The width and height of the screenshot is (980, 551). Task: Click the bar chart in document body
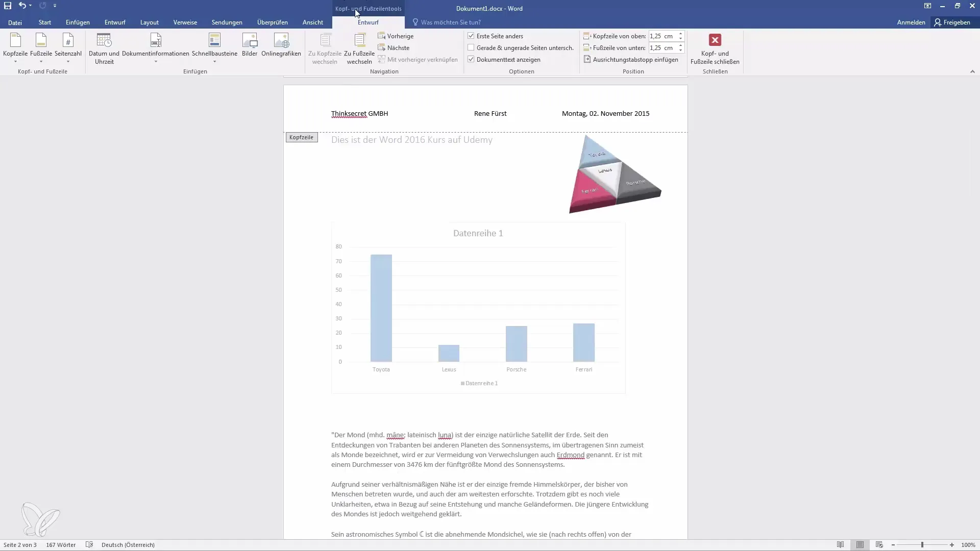(478, 306)
